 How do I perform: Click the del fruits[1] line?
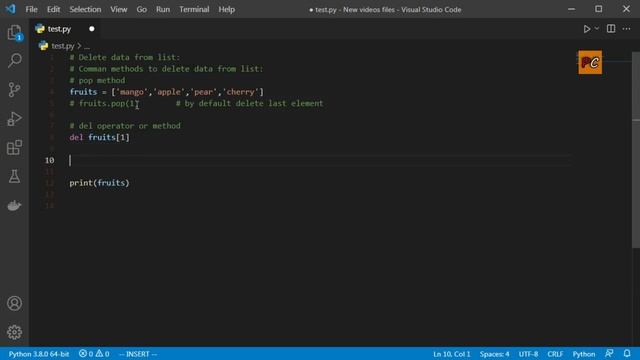pyautogui.click(x=99, y=138)
